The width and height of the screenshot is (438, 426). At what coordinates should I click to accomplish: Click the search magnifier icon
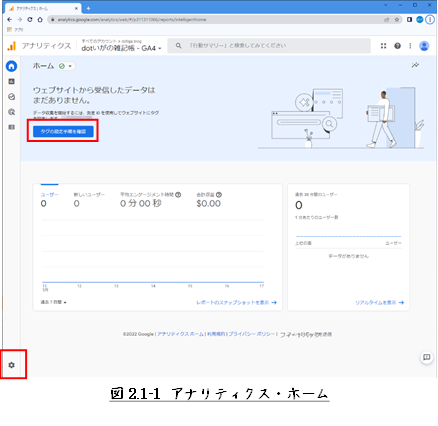179,46
